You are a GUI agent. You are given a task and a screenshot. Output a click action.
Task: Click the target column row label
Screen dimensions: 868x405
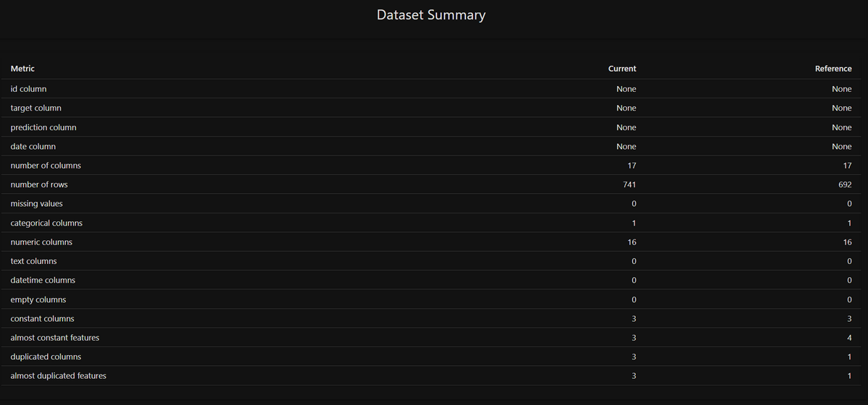click(36, 108)
